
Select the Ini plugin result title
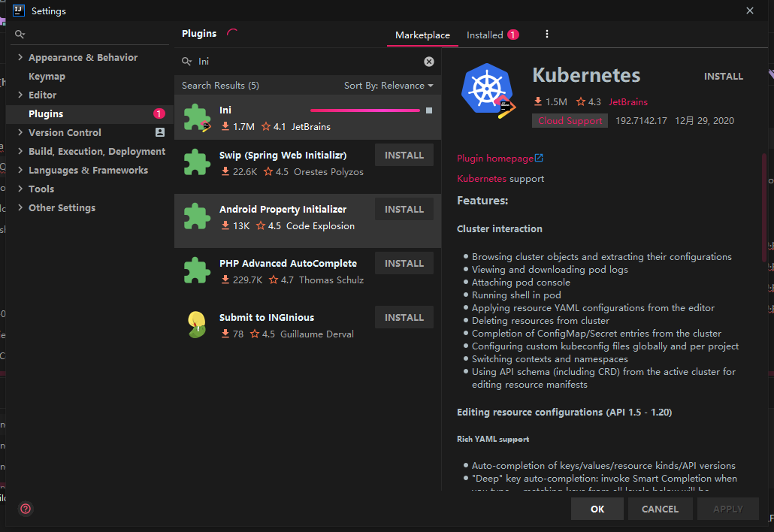pos(225,110)
